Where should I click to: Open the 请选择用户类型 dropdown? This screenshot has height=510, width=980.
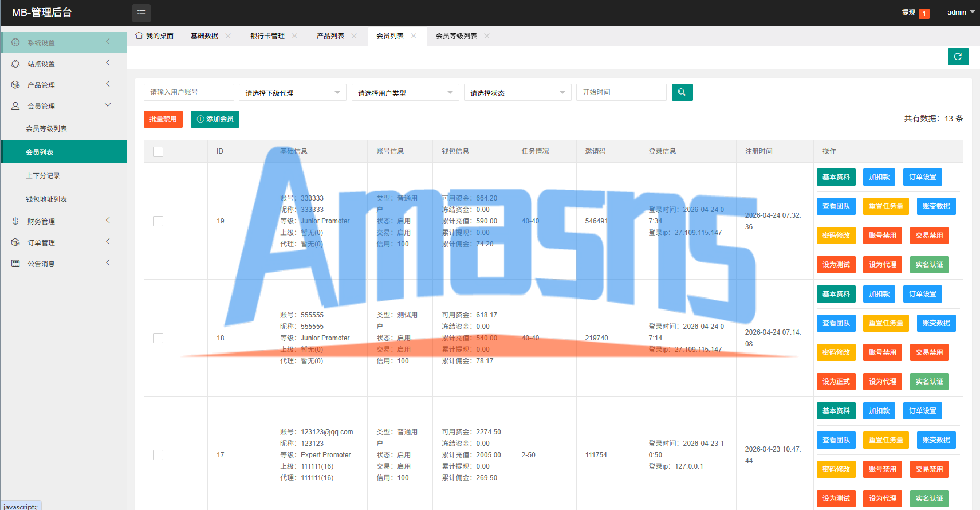coord(406,92)
